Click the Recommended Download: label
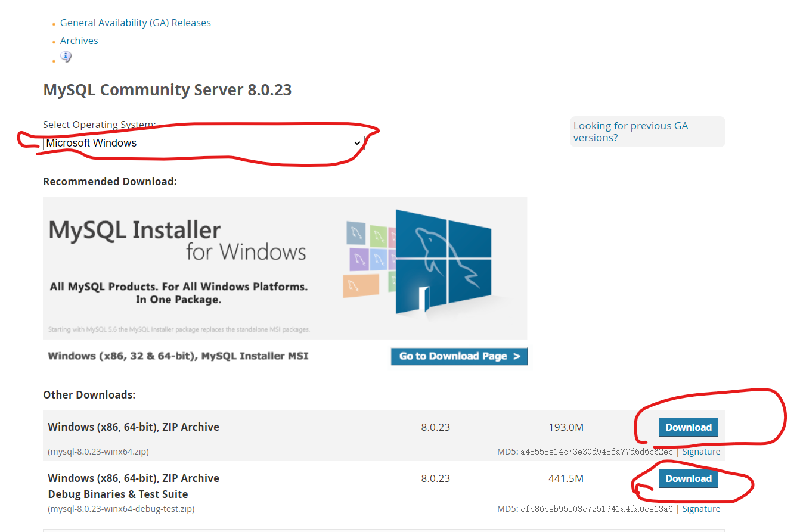 [x=110, y=182]
